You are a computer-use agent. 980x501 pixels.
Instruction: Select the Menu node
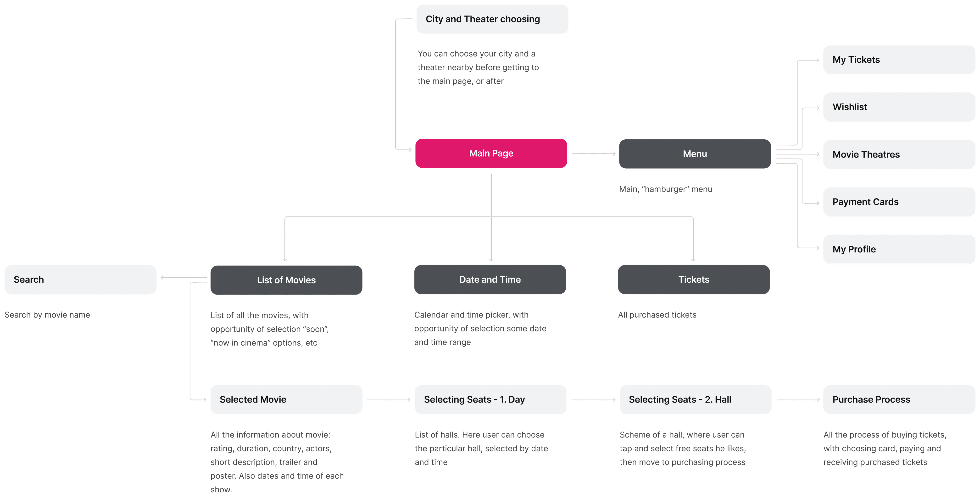coord(694,153)
